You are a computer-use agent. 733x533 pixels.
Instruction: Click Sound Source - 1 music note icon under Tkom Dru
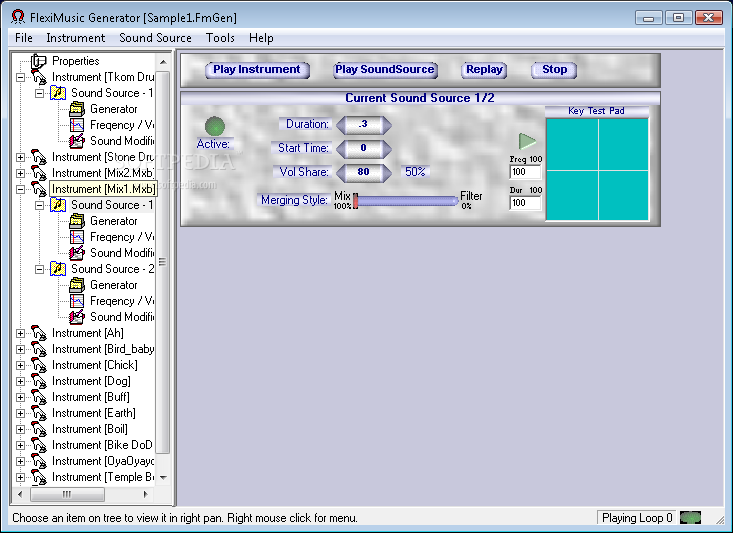tap(58, 93)
